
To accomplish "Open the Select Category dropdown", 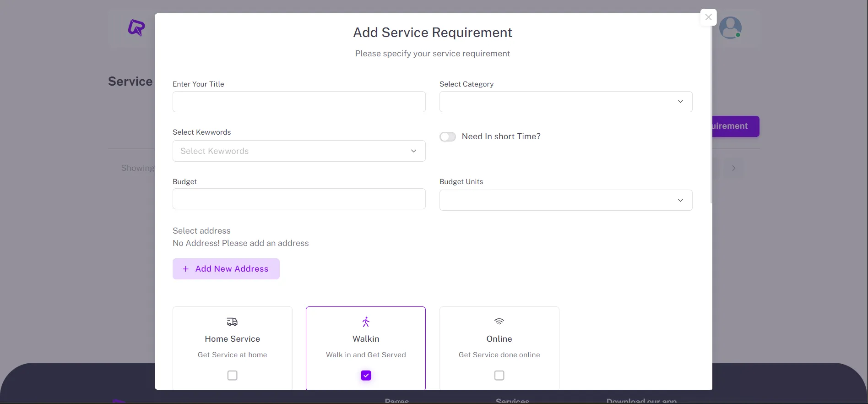I will point(565,102).
